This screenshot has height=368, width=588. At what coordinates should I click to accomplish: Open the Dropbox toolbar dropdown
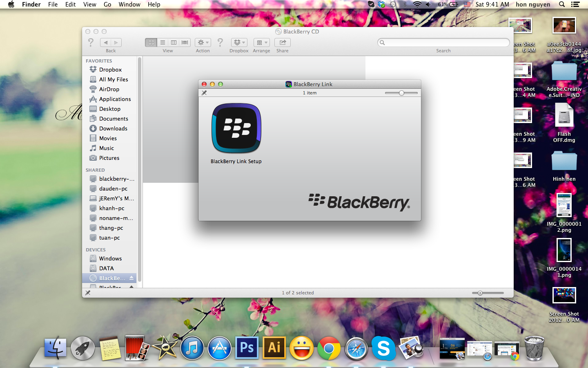(x=239, y=43)
